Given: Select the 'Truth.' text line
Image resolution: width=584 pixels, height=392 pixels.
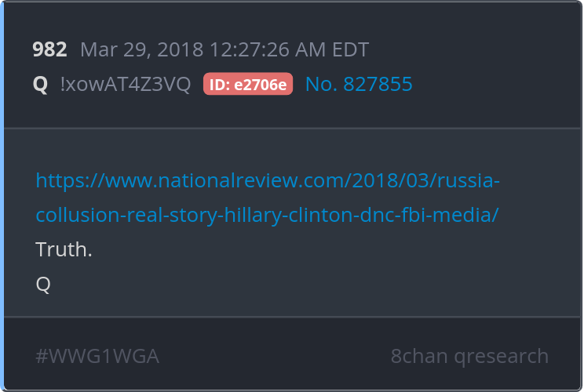Looking at the screenshot, I should point(64,249).
